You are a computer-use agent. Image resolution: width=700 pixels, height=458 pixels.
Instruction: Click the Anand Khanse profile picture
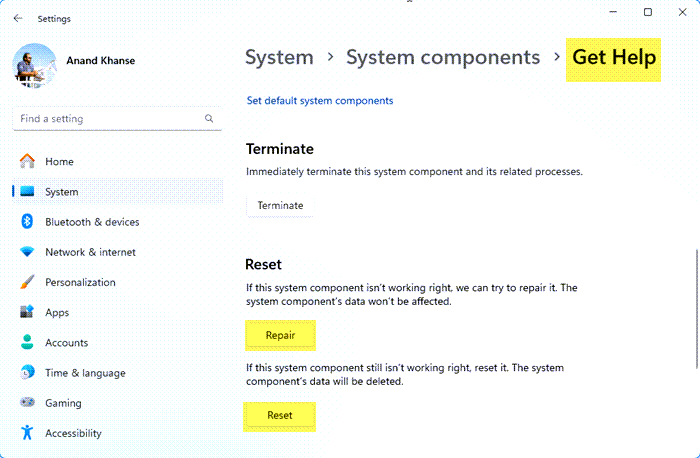(35, 65)
